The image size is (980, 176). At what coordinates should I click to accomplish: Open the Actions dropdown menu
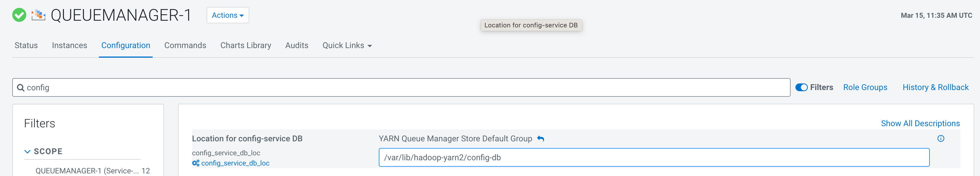coord(228,15)
